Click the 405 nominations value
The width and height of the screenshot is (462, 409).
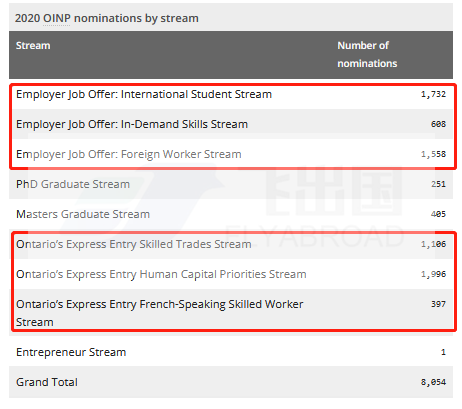438,214
